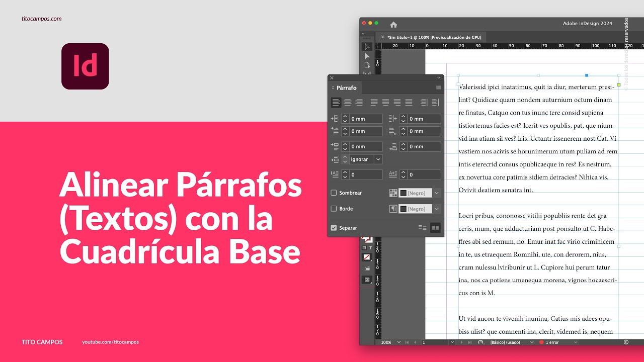
Task: Enable the Sombrear checkbox
Action: (334, 193)
